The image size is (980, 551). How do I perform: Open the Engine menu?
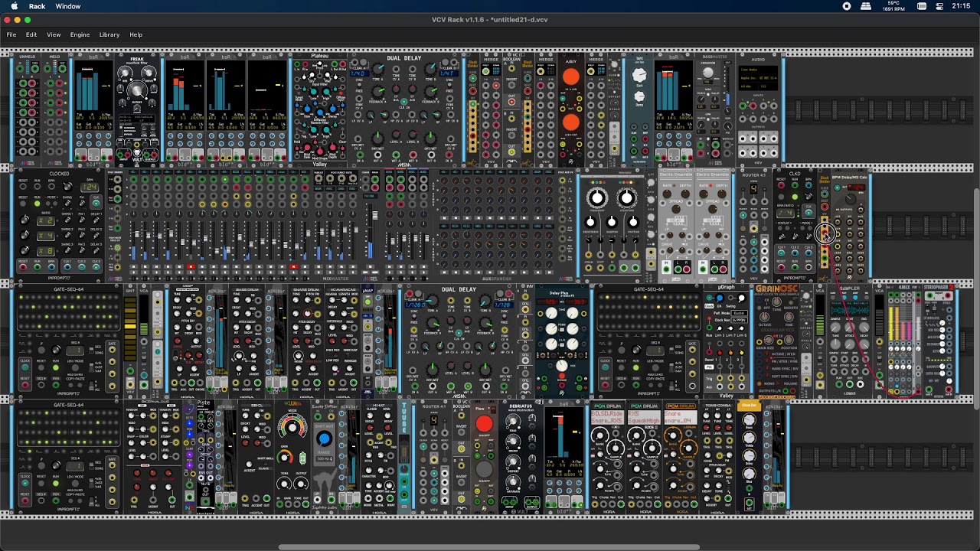(x=80, y=34)
